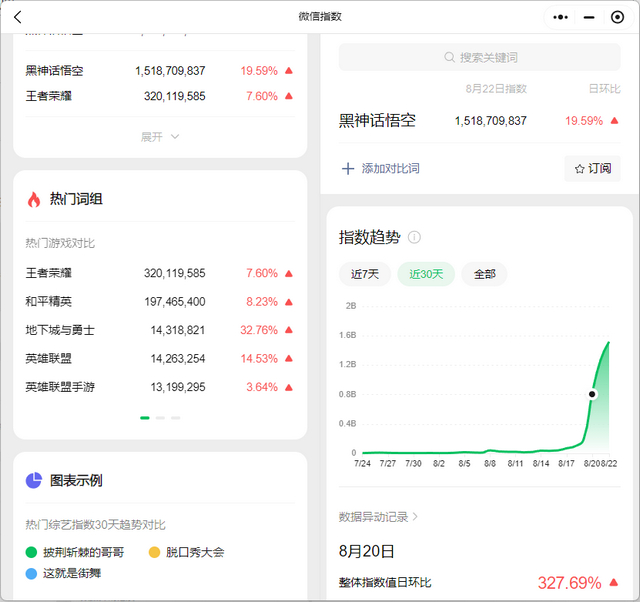This screenshot has height=602, width=640.
Task: Click the black data point on the trend chart
Action: tap(592, 394)
